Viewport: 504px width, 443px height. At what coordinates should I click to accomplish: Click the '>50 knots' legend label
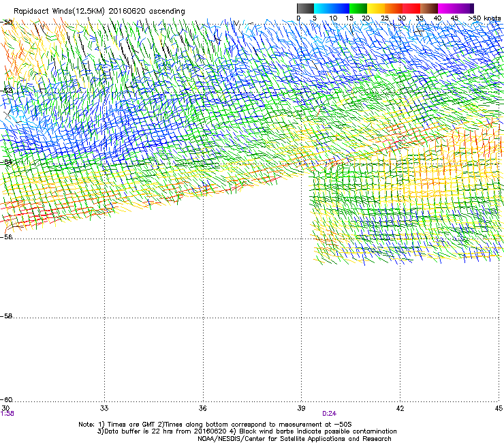pos(484,18)
